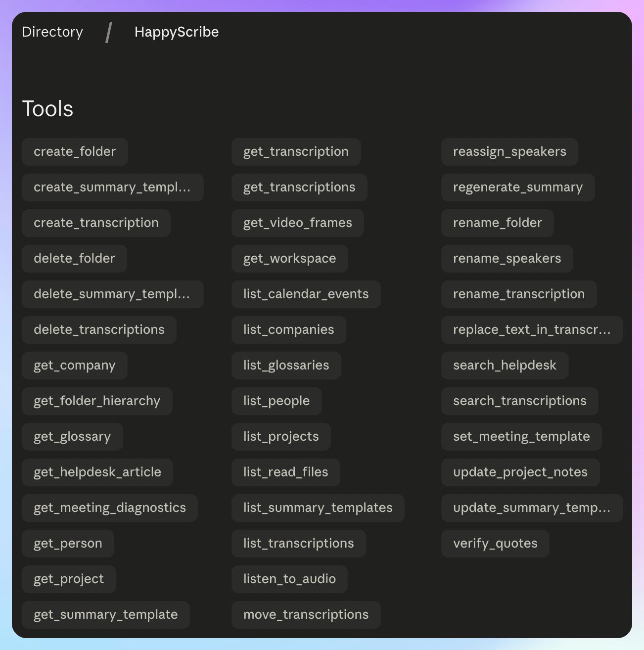This screenshot has height=650, width=644.
Task: Open get_meeting_diagnostics tool
Action: (110, 508)
